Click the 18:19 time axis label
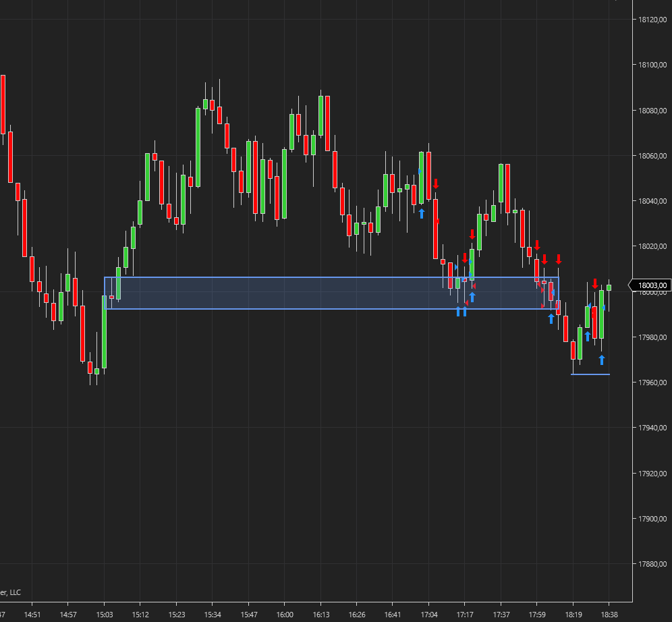This screenshot has height=622, width=672. tap(573, 615)
